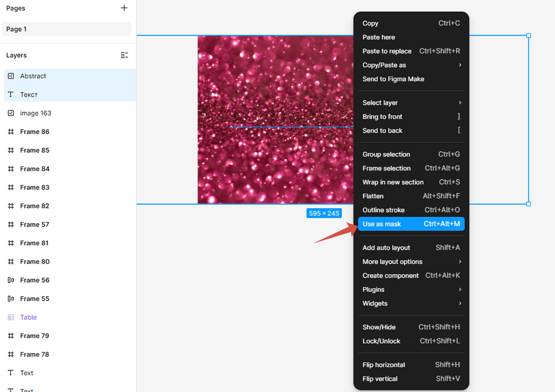Click the Text layer T icon

pos(11,373)
